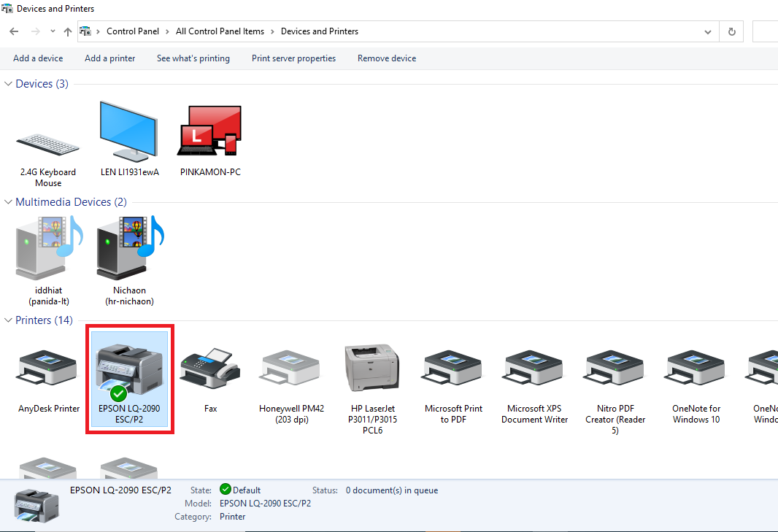Click Control Panel in the breadcrumb path
Viewport: 778px width, 532px height.
pos(132,31)
